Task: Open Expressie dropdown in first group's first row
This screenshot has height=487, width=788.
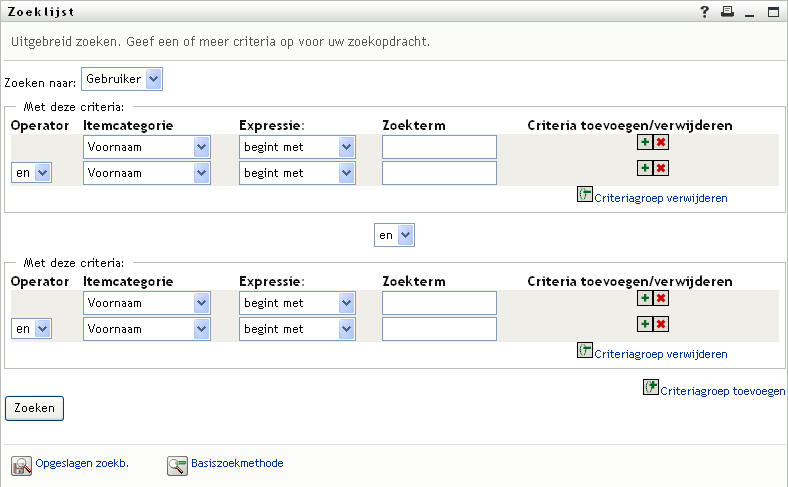Action: click(297, 147)
